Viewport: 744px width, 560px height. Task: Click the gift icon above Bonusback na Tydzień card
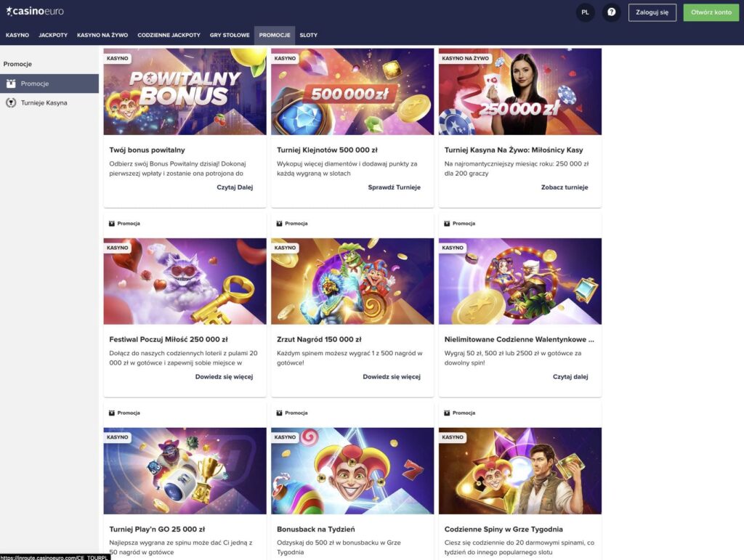(x=278, y=413)
